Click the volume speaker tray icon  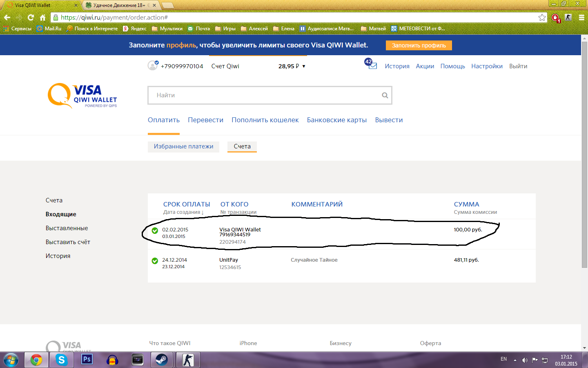click(x=525, y=360)
